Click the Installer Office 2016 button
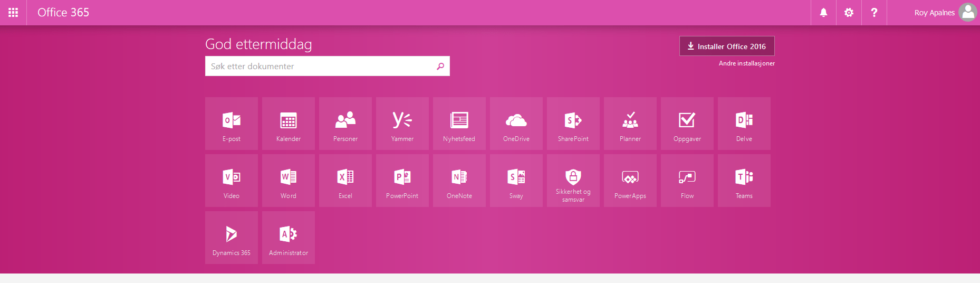Viewport: 980px width, 283px height. (727, 46)
